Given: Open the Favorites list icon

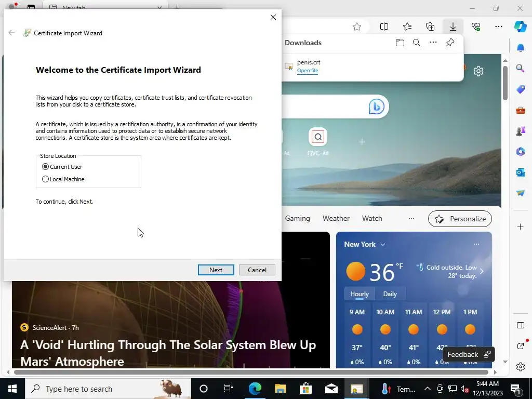Looking at the screenshot, I should (407, 26).
